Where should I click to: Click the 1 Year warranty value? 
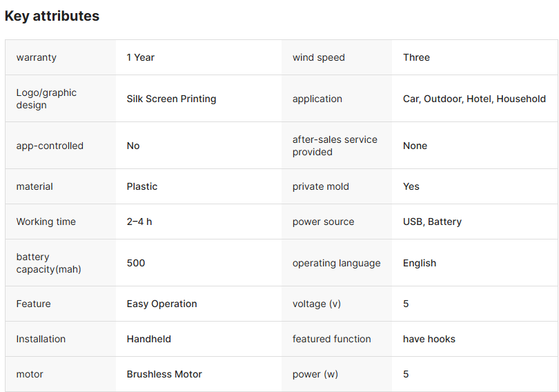tap(141, 57)
